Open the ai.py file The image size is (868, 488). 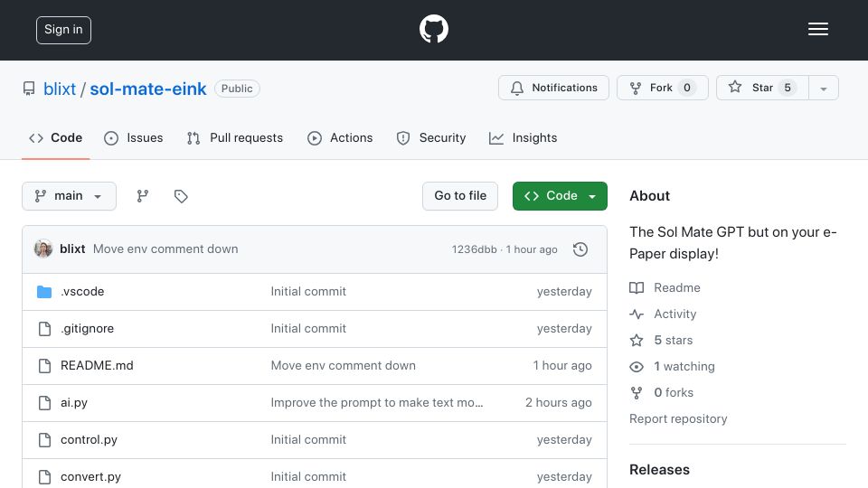pyautogui.click(x=74, y=403)
